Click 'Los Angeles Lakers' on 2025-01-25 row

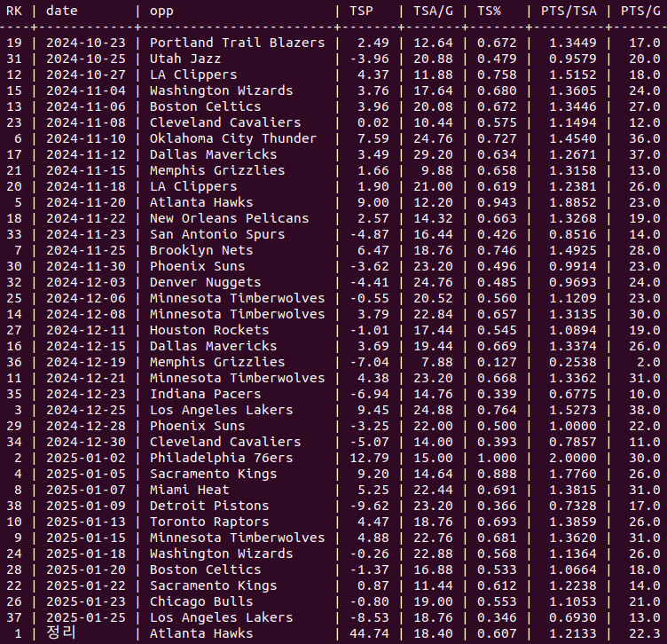[221, 617]
